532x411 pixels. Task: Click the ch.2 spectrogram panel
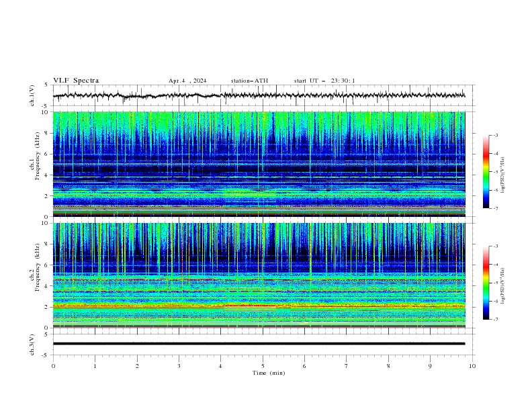(x=259, y=275)
